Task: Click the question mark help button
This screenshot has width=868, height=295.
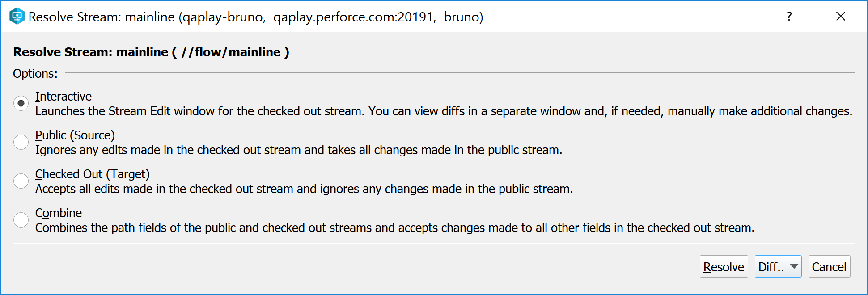Action: (789, 17)
